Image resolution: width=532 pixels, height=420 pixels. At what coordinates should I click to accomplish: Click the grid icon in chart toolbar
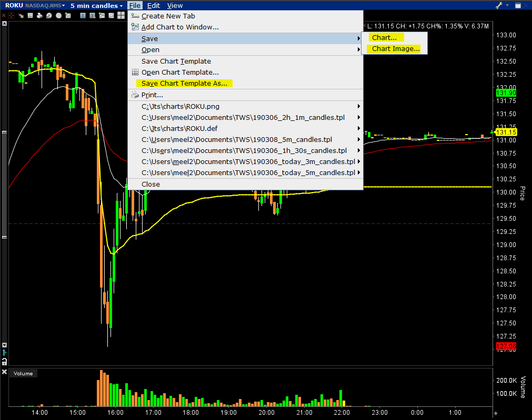click(30, 16)
